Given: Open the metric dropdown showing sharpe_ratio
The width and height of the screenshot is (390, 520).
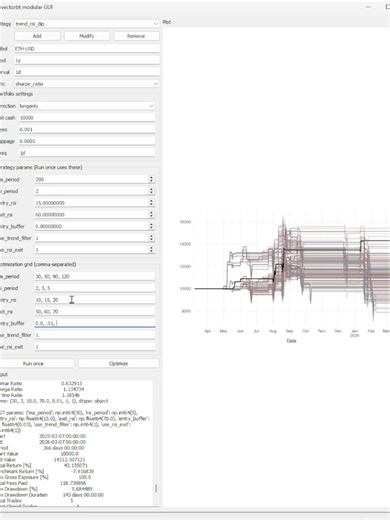Looking at the screenshot, I should 87,84.
